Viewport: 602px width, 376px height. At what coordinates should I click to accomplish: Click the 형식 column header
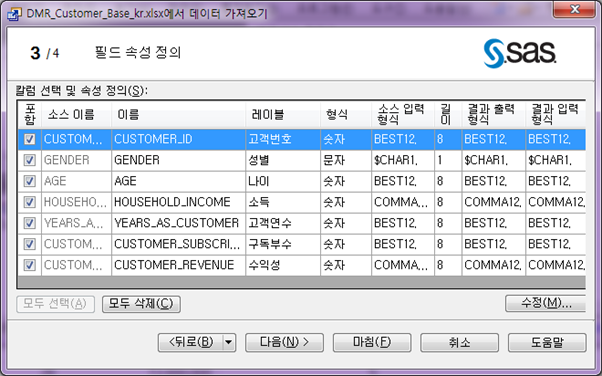click(x=346, y=114)
